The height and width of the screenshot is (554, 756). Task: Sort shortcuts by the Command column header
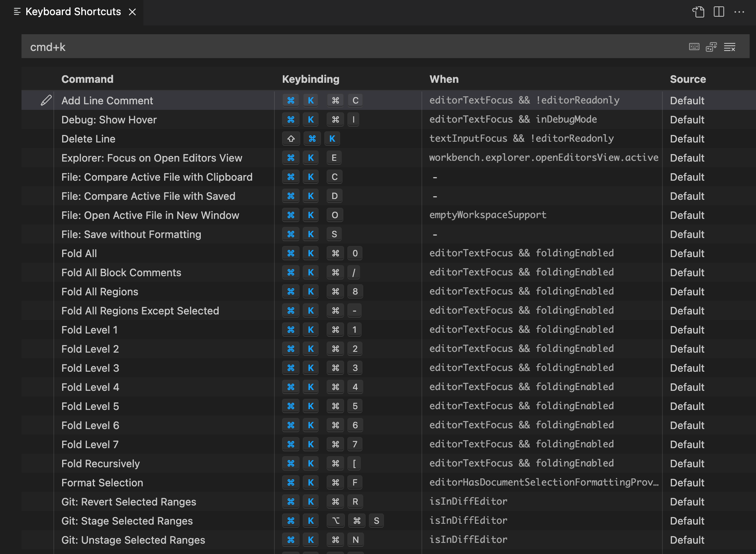(x=87, y=79)
